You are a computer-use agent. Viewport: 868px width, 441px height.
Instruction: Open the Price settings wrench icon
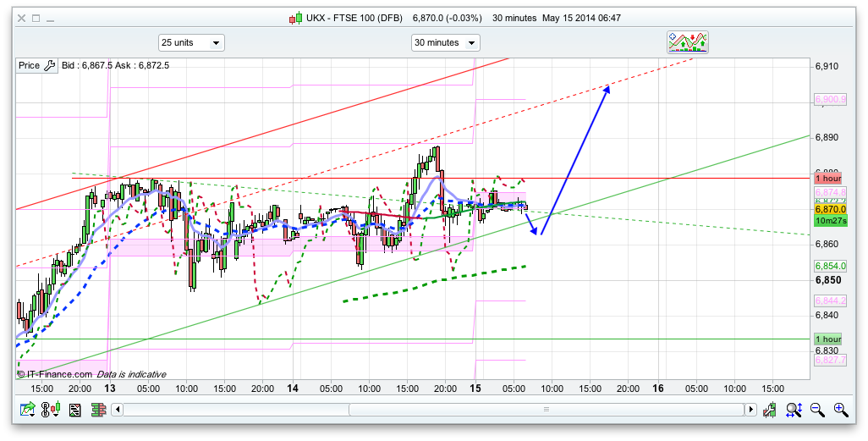pyautogui.click(x=49, y=65)
